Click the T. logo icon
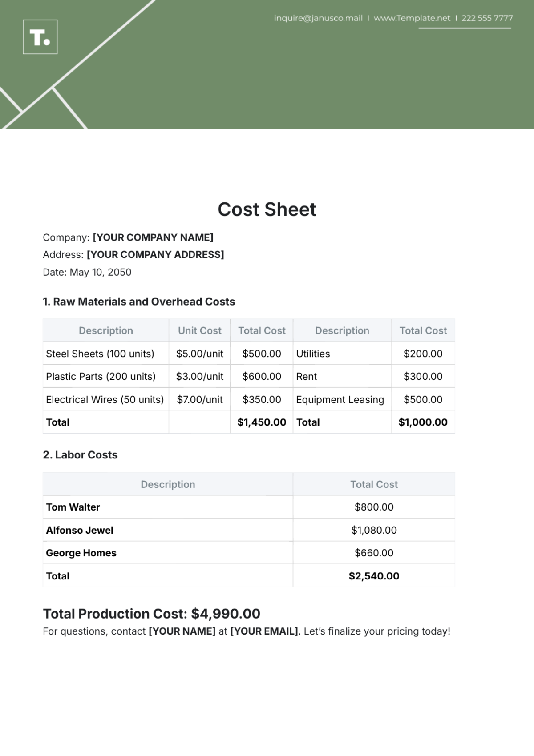This screenshot has height=756, width=534. (40, 37)
